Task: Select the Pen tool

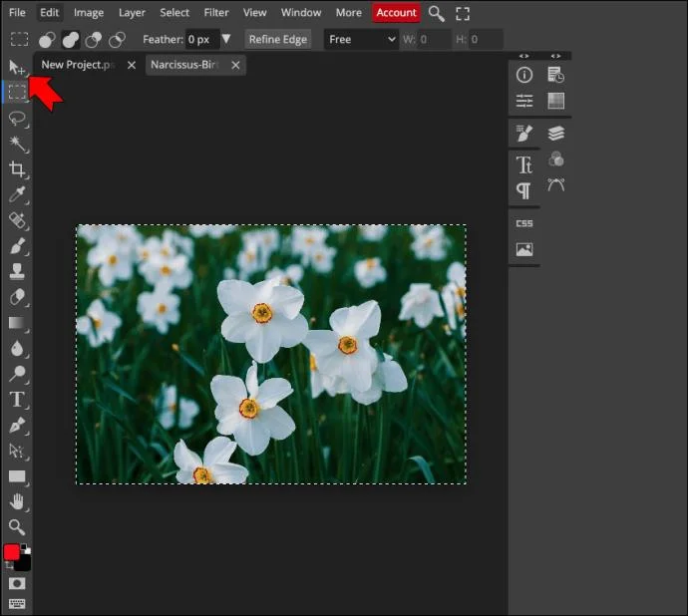Action: click(x=17, y=426)
